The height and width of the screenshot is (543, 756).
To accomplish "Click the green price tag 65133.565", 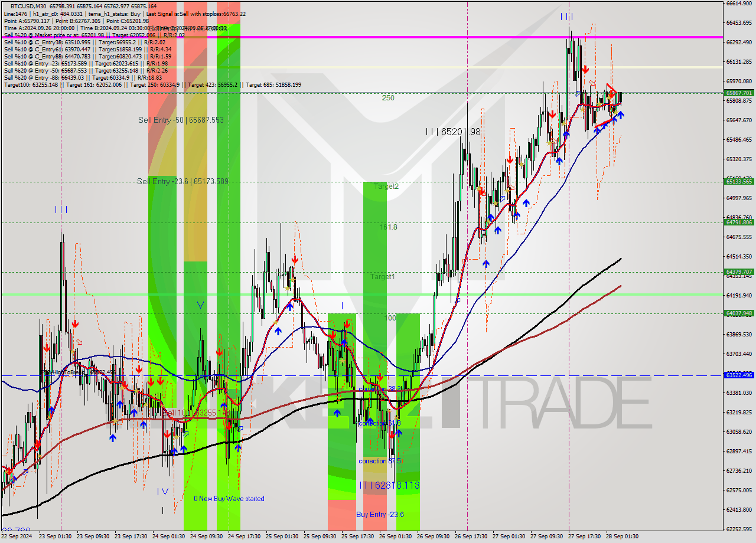I will coord(739,182).
